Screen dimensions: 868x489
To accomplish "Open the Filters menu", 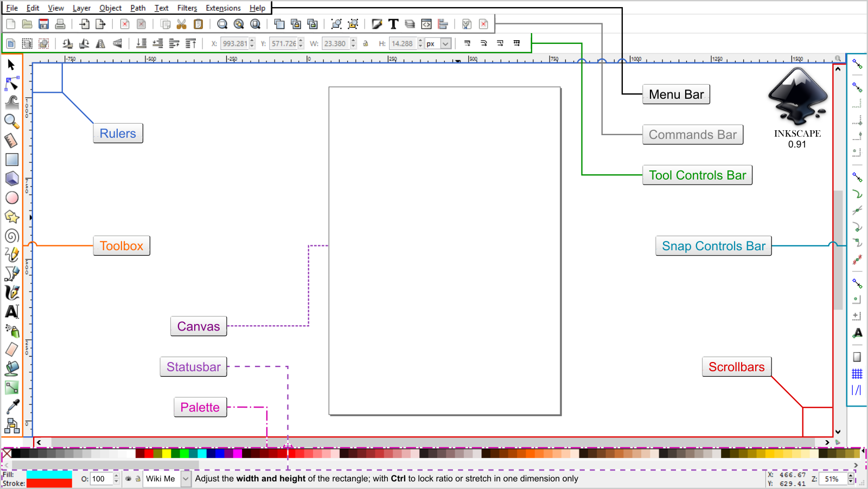I will tap(187, 8).
